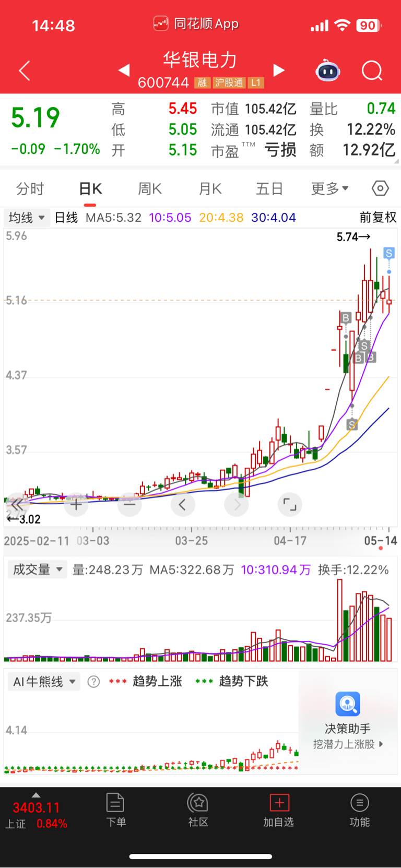The width and height of the screenshot is (401, 868).
Task: Tap MA5:5.32 moving average label
Action: click(x=113, y=218)
